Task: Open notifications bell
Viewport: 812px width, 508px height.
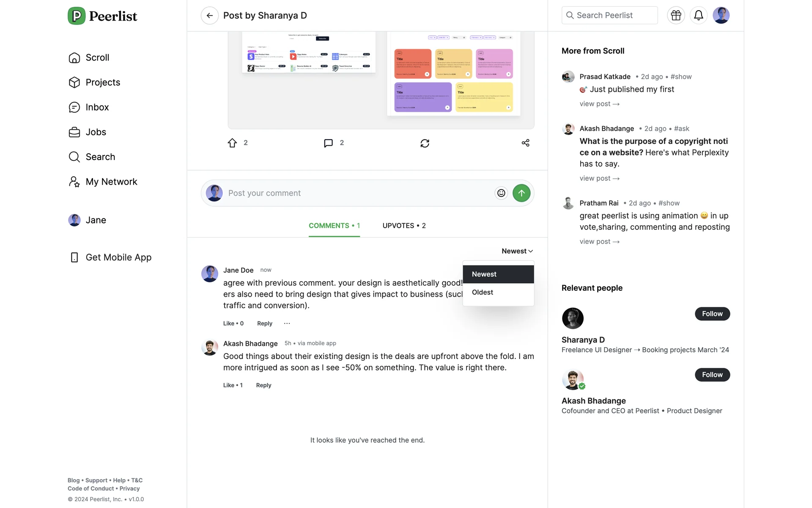Action: 698,16
